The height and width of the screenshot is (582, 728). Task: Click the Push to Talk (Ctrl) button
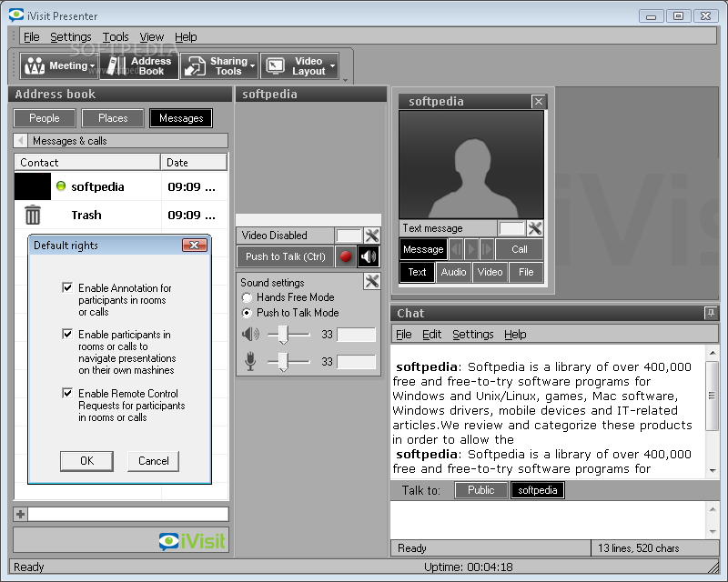pyautogui.click(x=286, y=256)
